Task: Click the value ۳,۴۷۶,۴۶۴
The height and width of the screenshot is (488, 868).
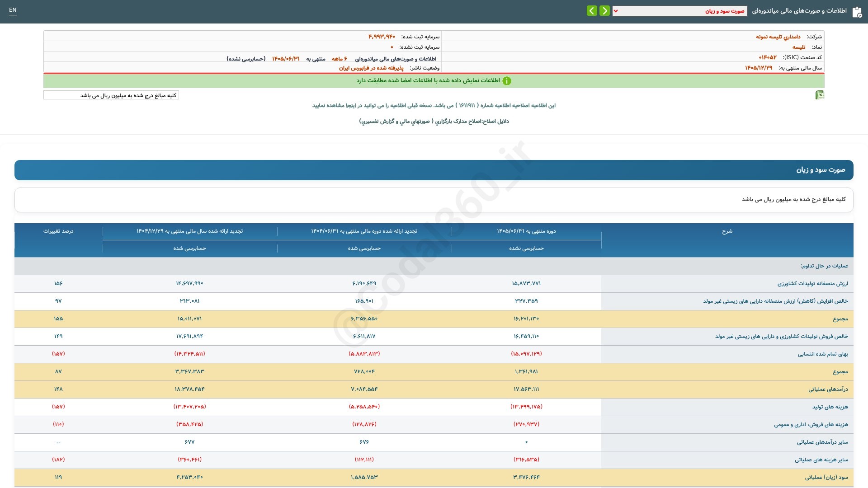Action: coord(526,477)
